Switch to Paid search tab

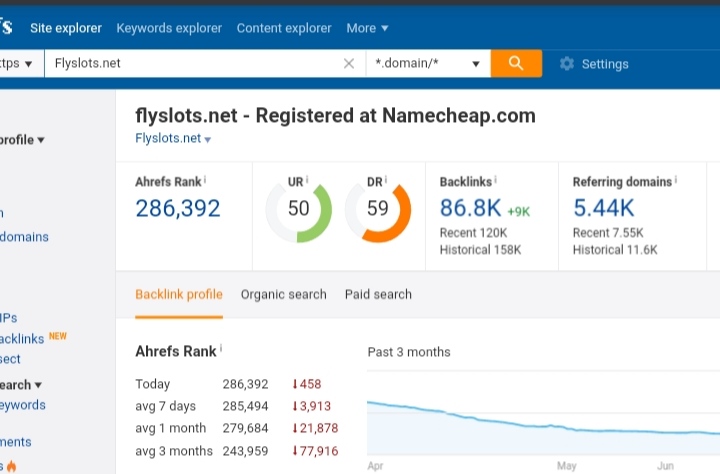(378, 294)
